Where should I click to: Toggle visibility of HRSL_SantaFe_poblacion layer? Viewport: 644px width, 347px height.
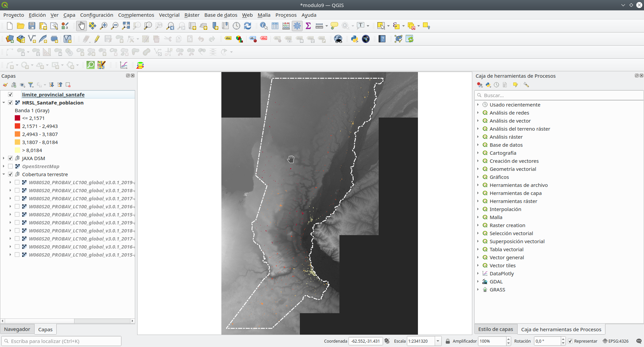click(10, 102)
